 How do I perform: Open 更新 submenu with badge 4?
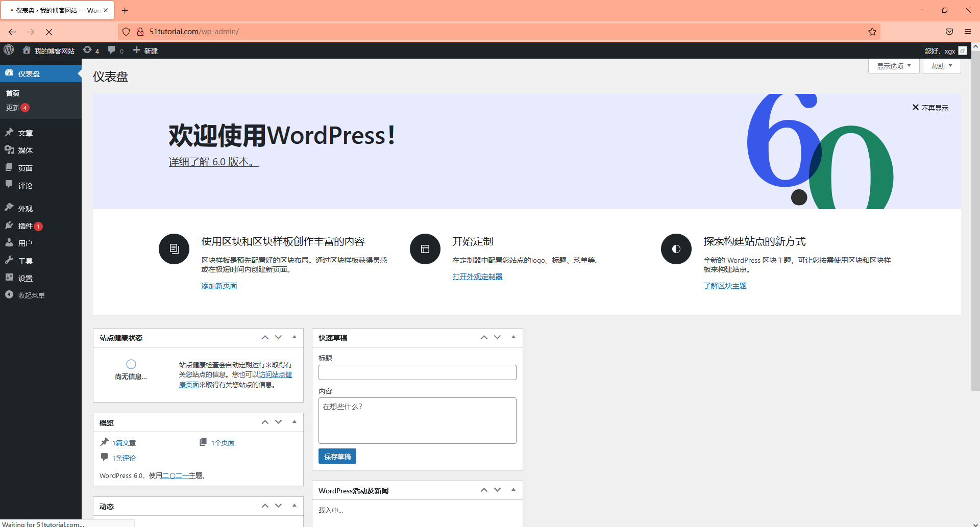coord(18,108)
